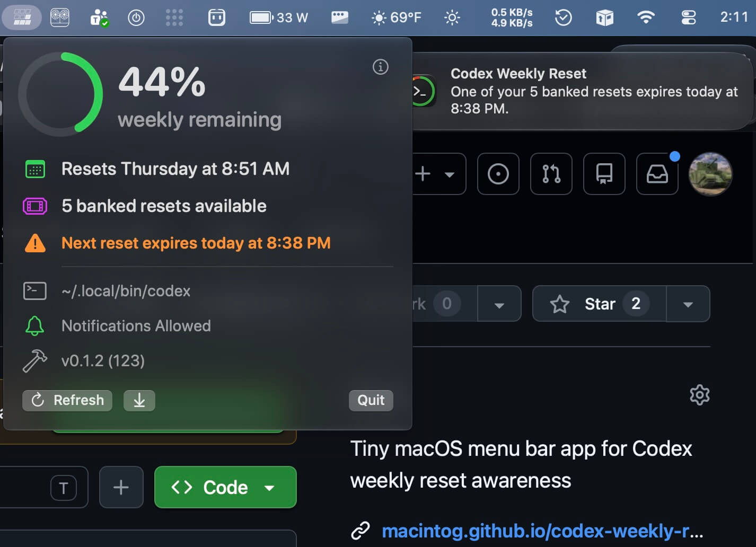Open the dot grid menu bar icon
Screen dimensions: 756x547
(x=174, y=17)
